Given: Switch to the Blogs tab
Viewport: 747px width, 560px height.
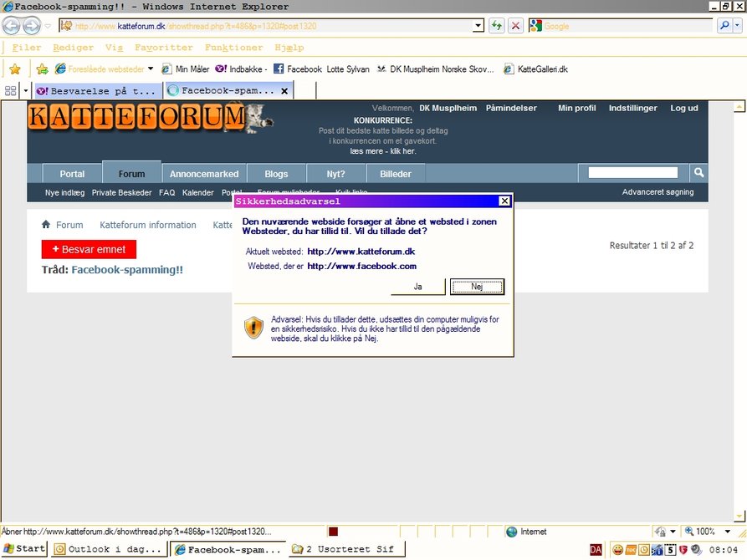Looking at the screenshot, I should tap(276, 174).
